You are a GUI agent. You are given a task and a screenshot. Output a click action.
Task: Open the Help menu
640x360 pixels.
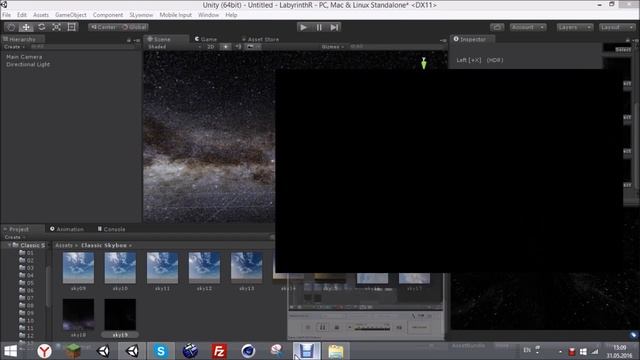[x=231, y=15]
